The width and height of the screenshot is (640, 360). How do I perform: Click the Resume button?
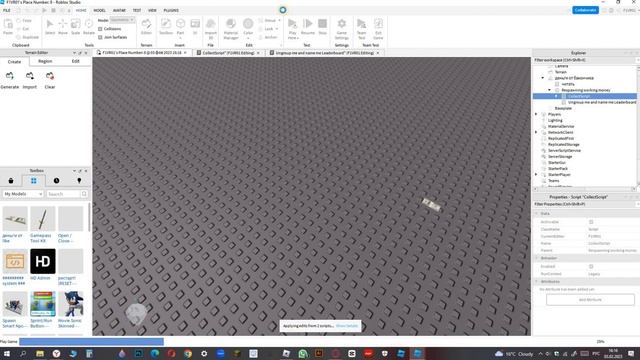(x=308, y=27)
